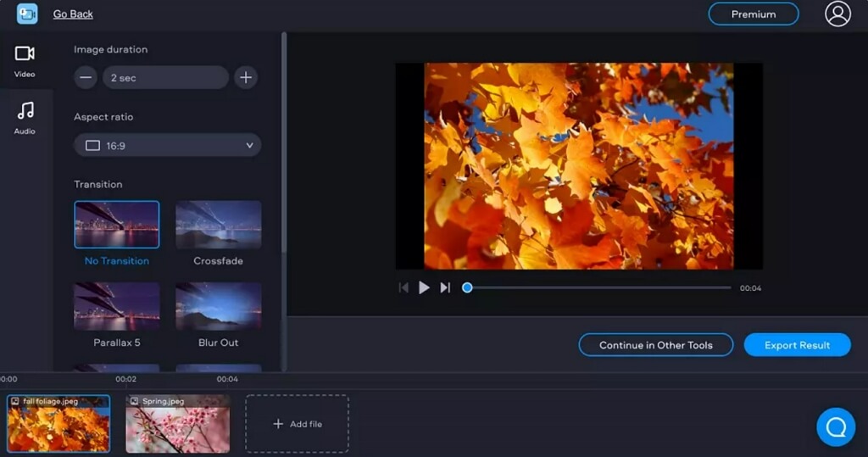Select the Spring.jpeg clip in timeline
Viewport: 868px width, 457px height.
click(177, 424)
